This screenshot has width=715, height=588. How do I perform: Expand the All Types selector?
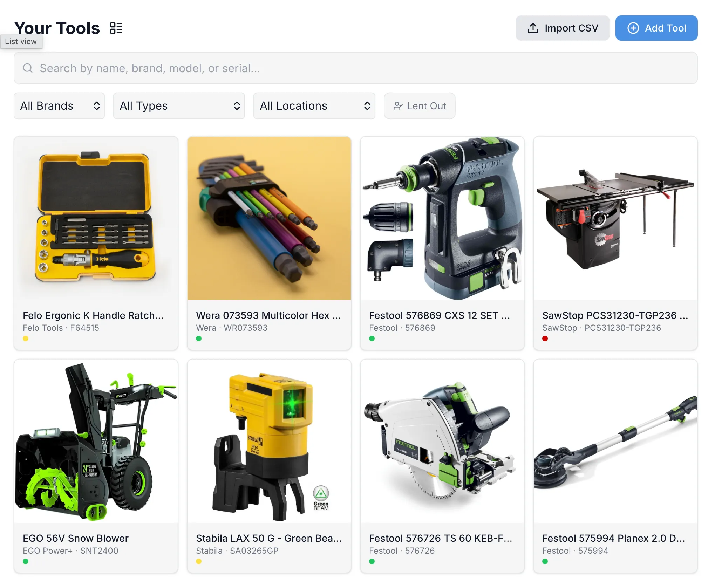179,106
